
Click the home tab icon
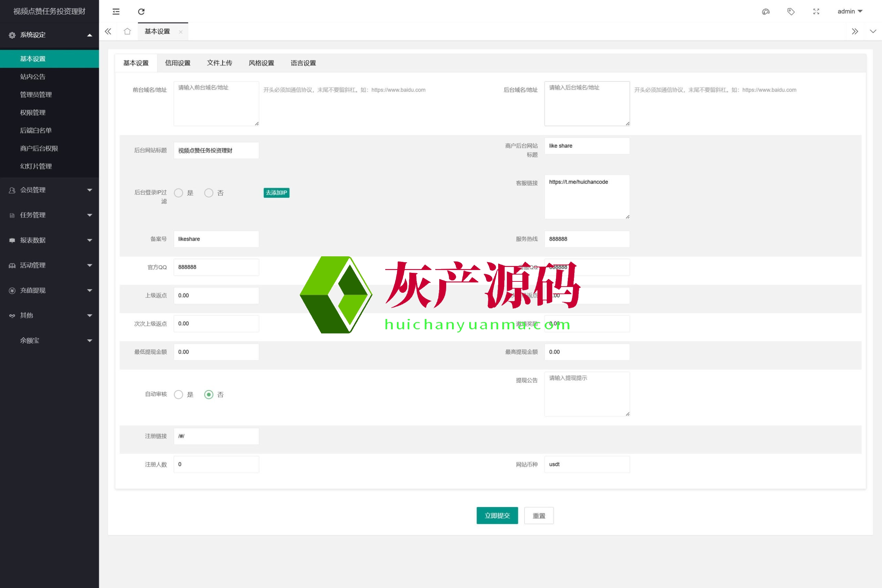pos(127,31)
